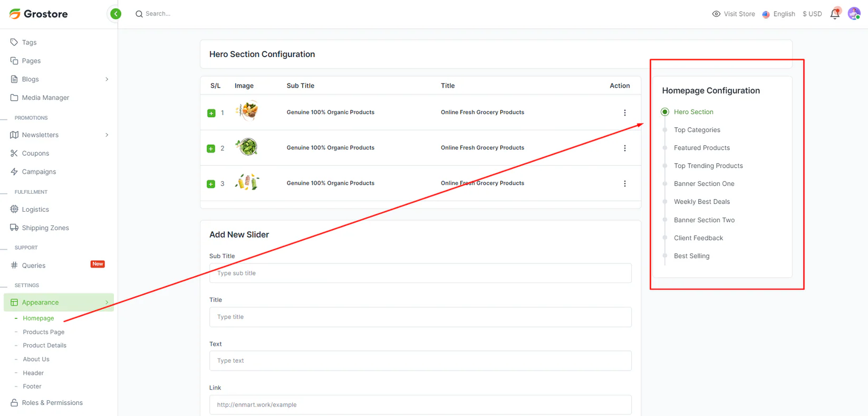
Task: Click the search magnifier icon
Action: pos(139,14)
